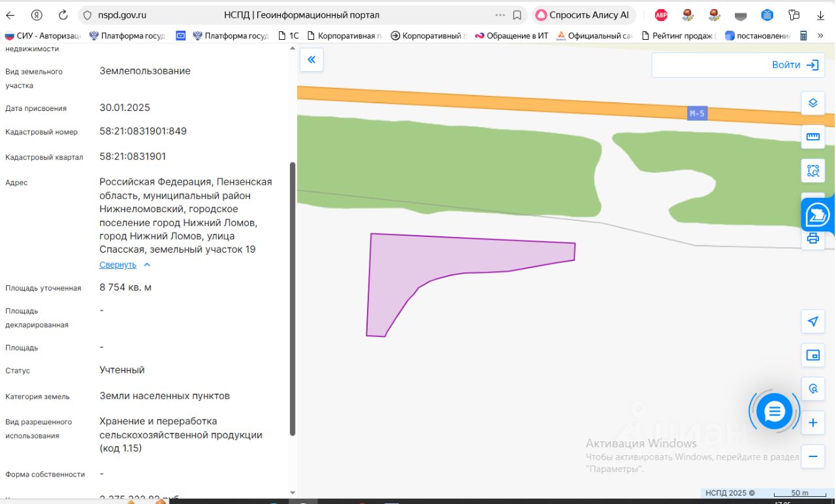
Task: Open the blue round extension icon
Action: (767, 15)
